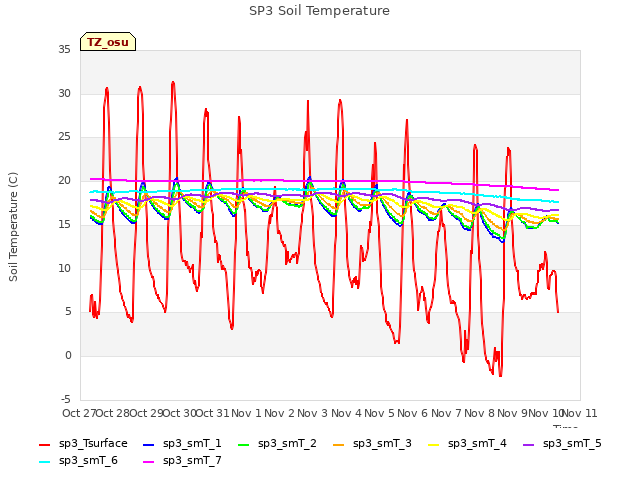
Task: Toggle the sp3_smT_5 legend entry
Action: point(562,443)
